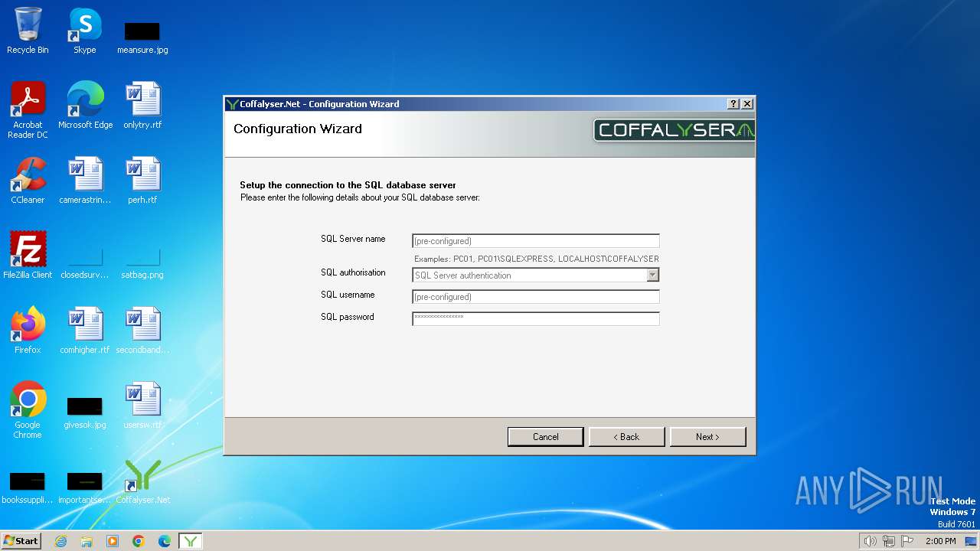Select the meansure.jpg file icon
980x551 pixels.
click(x=142, y=37)
